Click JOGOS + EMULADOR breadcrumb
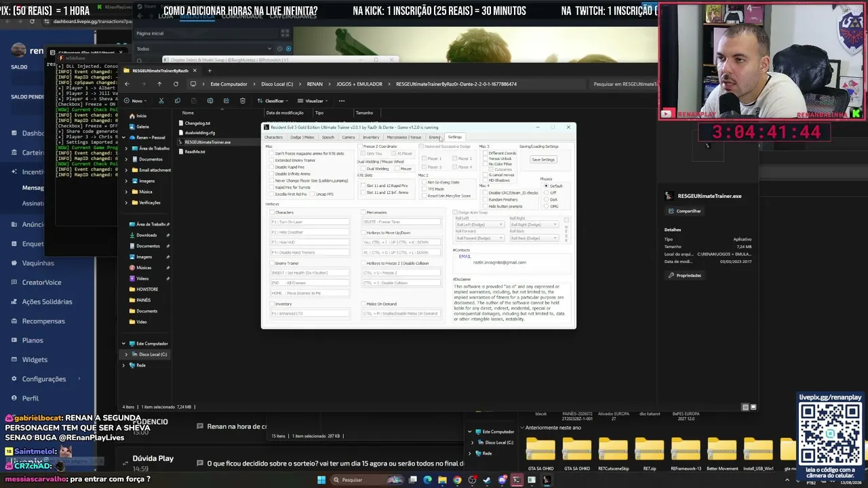 click(x=359, y=84)
